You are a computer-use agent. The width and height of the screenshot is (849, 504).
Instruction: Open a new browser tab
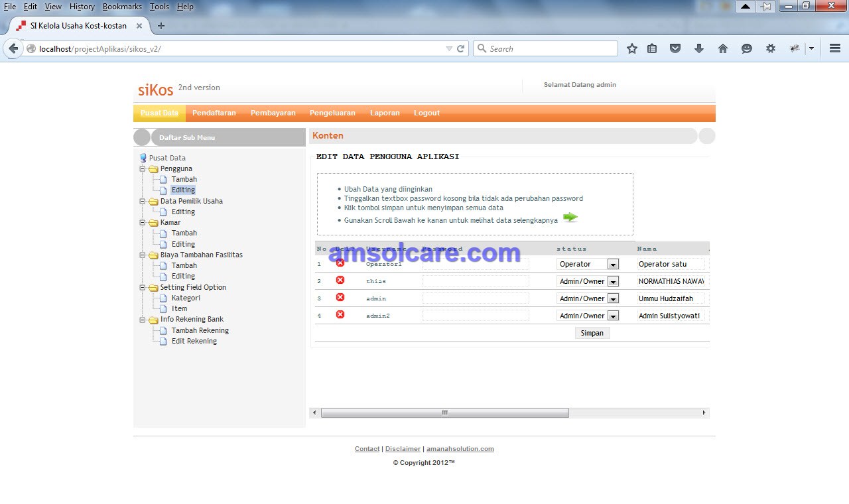pyautogui.click(x=161, y=26)
